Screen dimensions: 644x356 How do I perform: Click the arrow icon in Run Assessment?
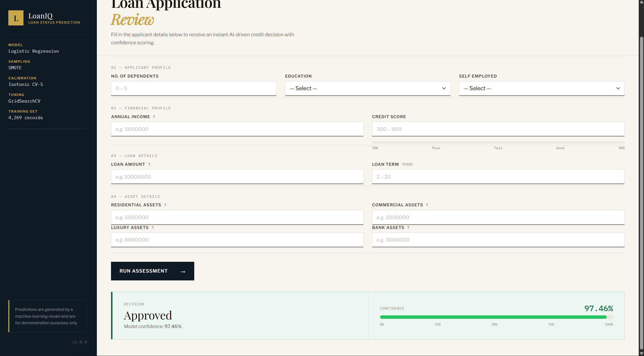(x=183, y=272)
